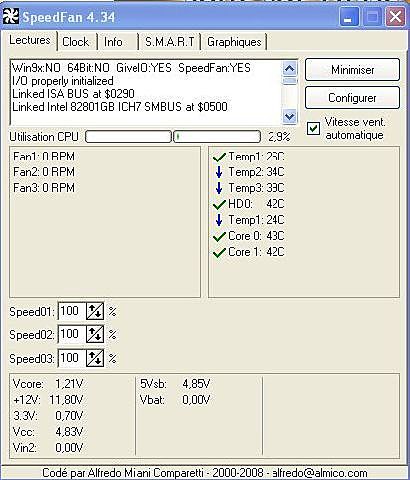The height and width of the screenshot is (480, 410).
Task: Click the Speed01 up/down spinner
Action: [95, 311]
